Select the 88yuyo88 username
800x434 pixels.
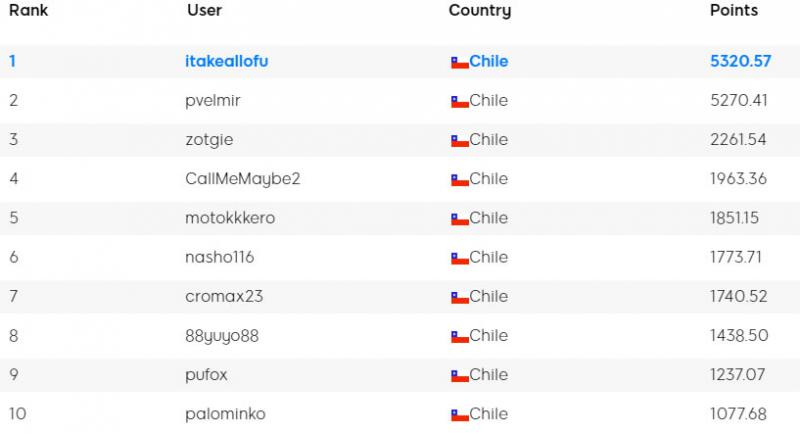click(222, 336)
